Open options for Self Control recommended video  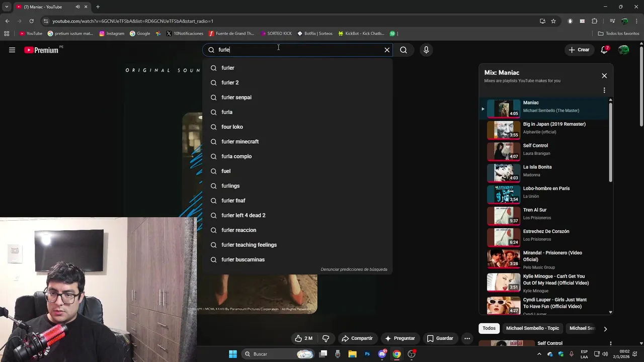click(x=610, y=344)
